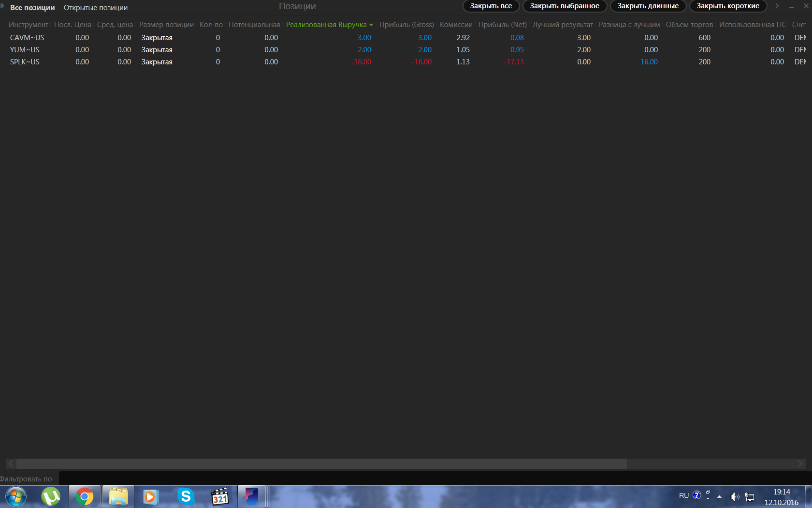Sort by Использованная ПС column header
The height and width of the screenshot is (508, 812).
pos(753,25)
